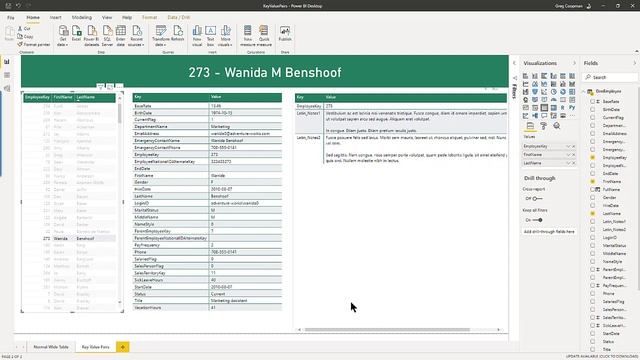Check the CurrentFlag field
The height and width of the screenshot is (360, 640).
point(593,118)
